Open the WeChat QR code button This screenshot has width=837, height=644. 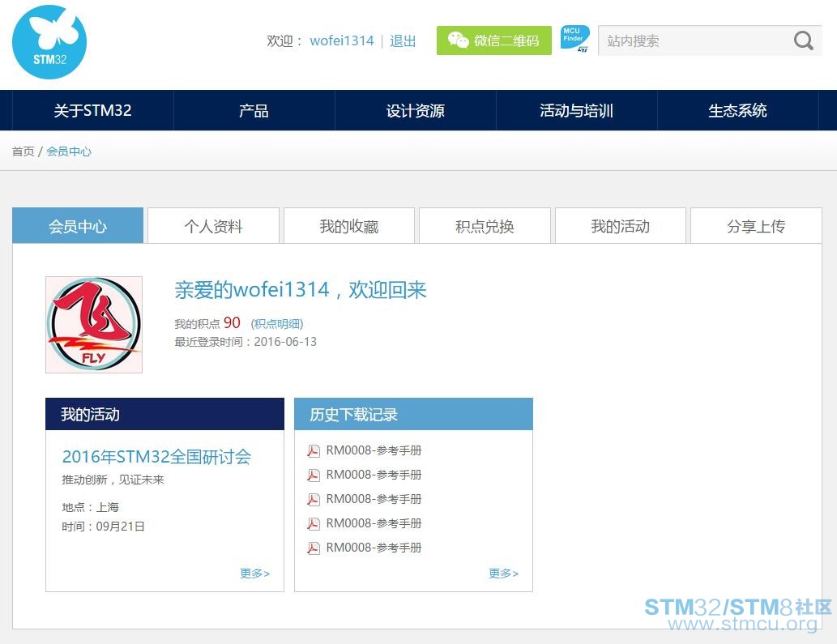[493, 41]
